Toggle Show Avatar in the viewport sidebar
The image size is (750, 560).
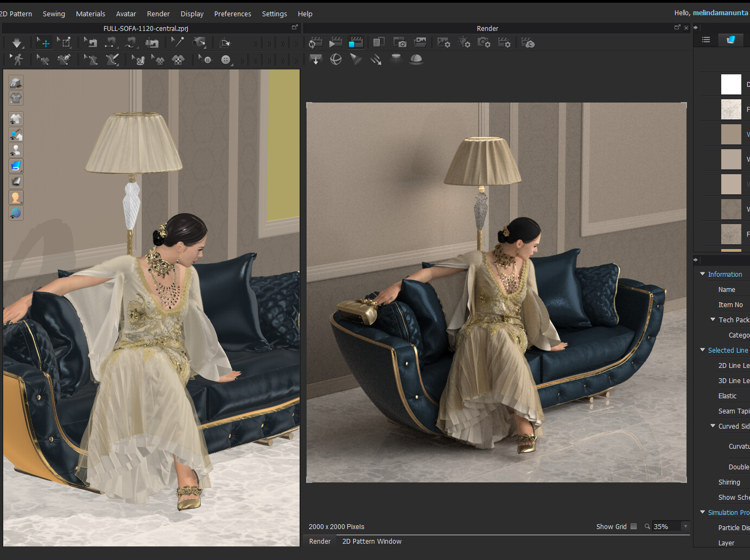(16, 150)
